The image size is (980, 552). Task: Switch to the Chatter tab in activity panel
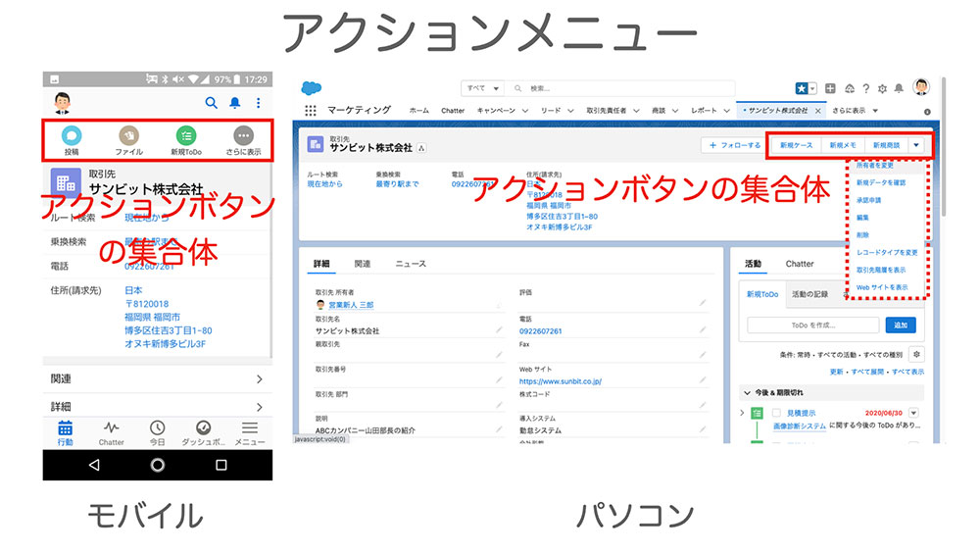click(x=800, y=264)
